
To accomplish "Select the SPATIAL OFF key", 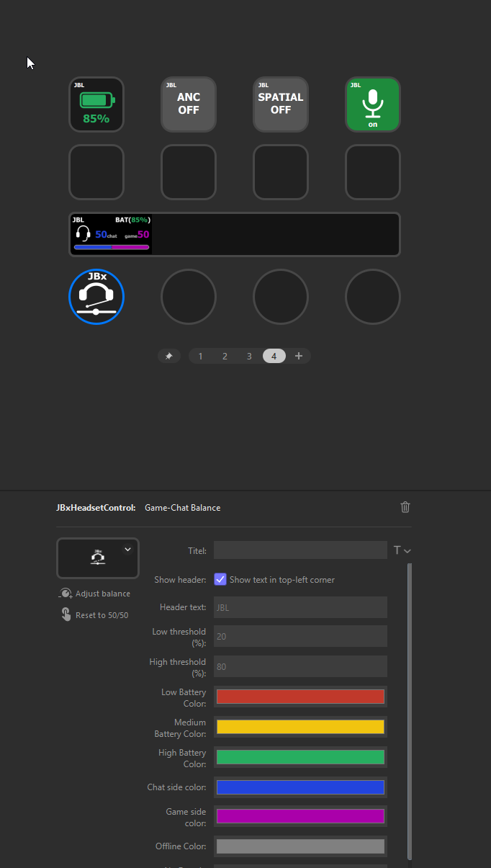I will click(x=281, y=104).
